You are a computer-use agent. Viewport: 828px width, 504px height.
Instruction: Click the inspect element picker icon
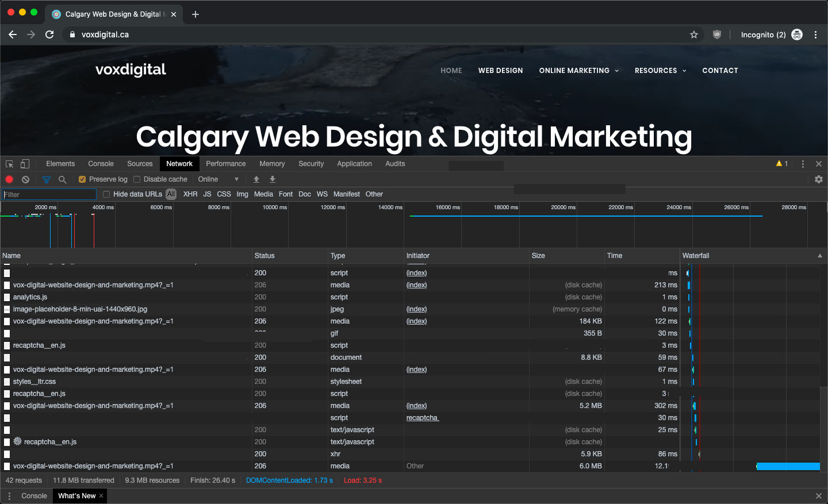coord(9,164)
